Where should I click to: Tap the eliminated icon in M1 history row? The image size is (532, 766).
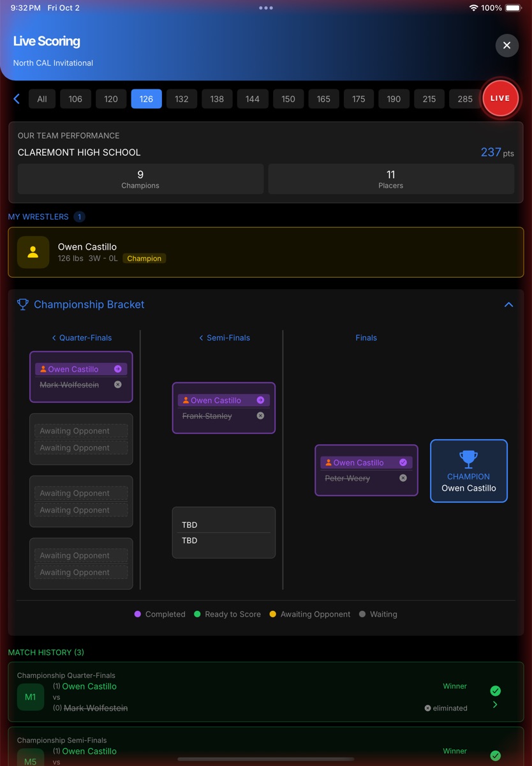pyautogui.click(x=427, y=708)
